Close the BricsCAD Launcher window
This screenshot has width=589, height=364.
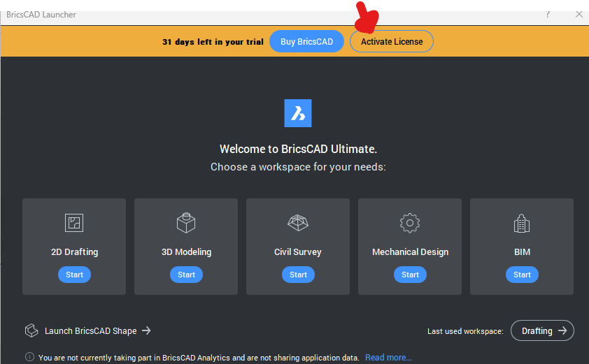point(579,14)
